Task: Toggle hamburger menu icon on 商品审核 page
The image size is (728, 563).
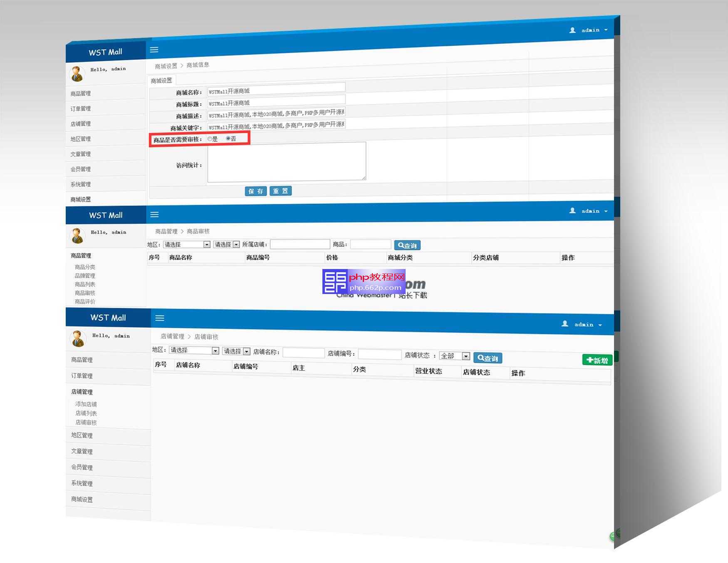Action: (154, 215)
